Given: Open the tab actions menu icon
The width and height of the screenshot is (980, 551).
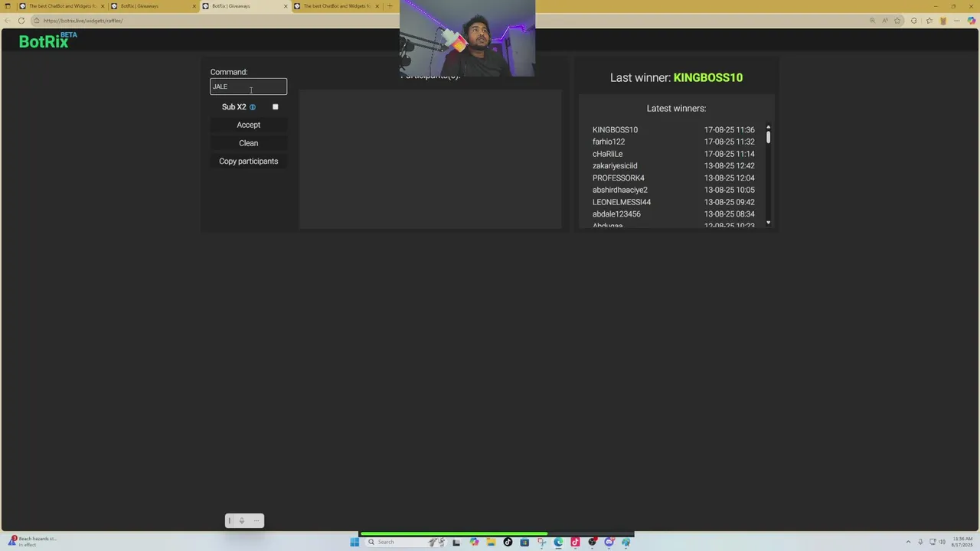Looking at the screenshot, I should pyautogui.click(x=8, y=6).
